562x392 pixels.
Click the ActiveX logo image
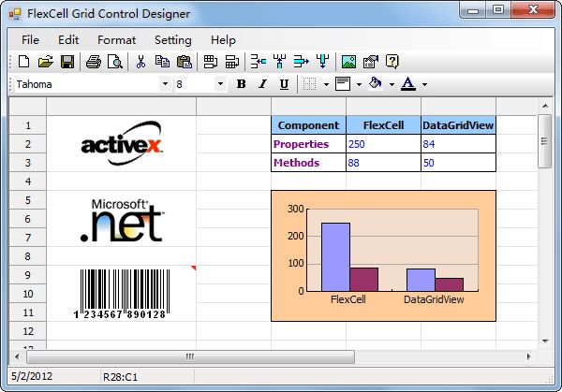click(x=122, y=143)
